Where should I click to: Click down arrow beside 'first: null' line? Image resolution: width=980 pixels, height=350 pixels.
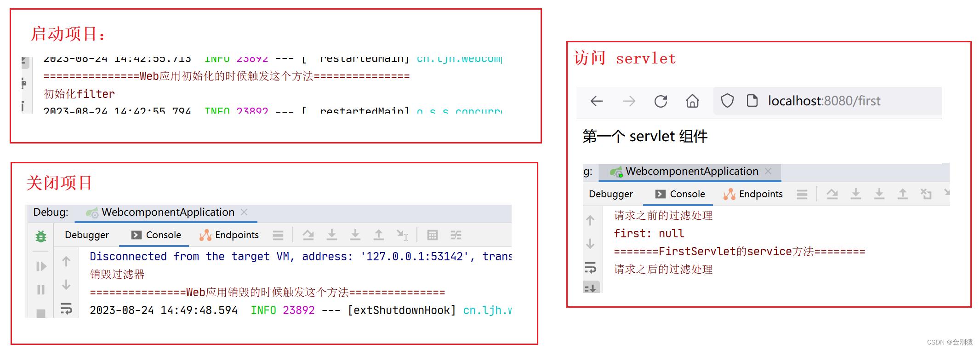click(x=590, y=244)
